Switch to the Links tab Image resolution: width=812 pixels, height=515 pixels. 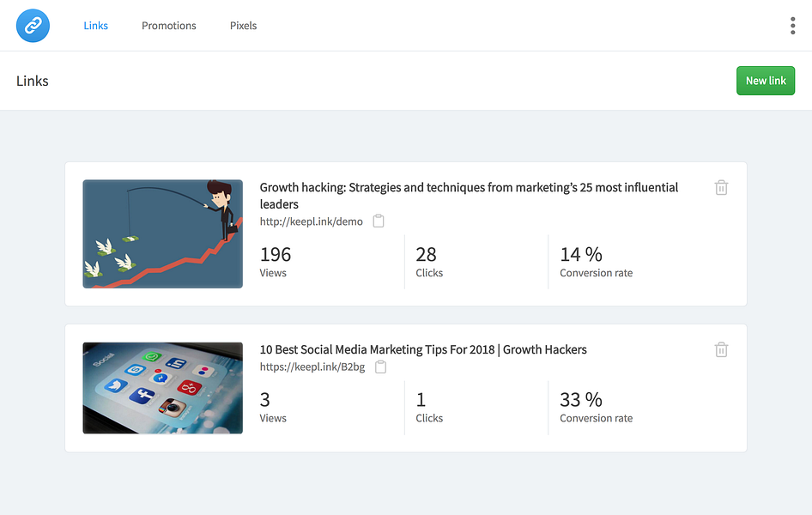coord(96,26)
